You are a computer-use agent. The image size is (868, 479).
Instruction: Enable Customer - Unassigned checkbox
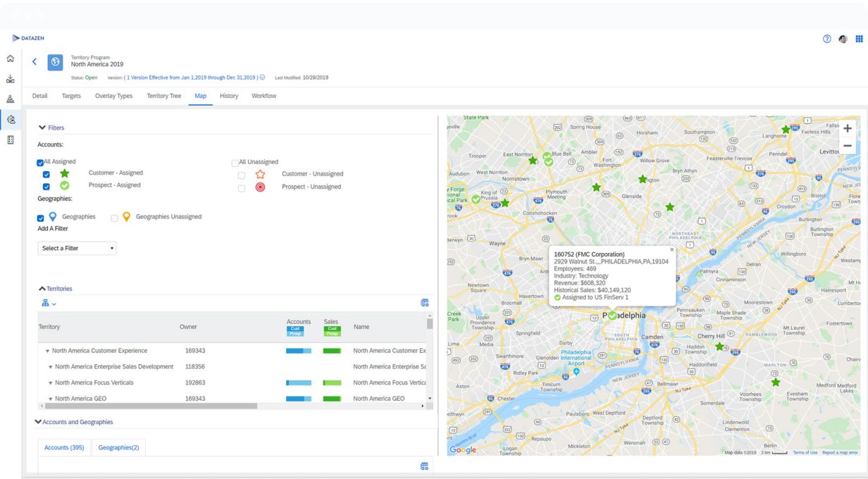[242, 175]
